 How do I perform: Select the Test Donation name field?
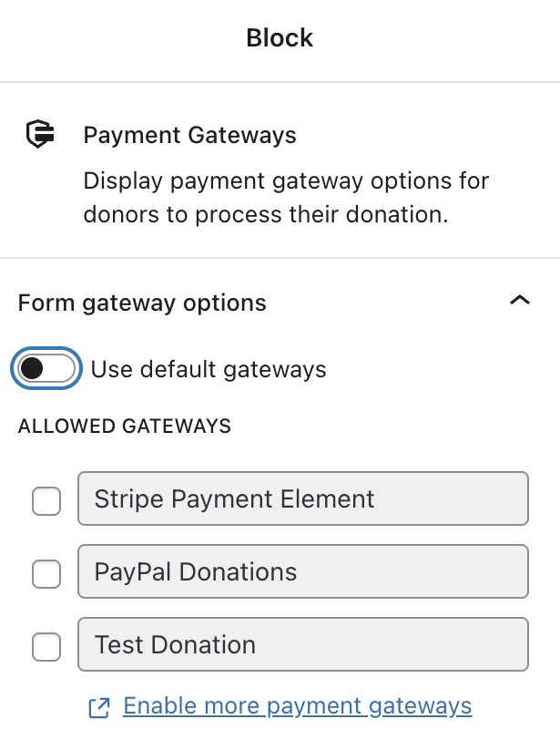pyautogui.click(x=302, y=644)
